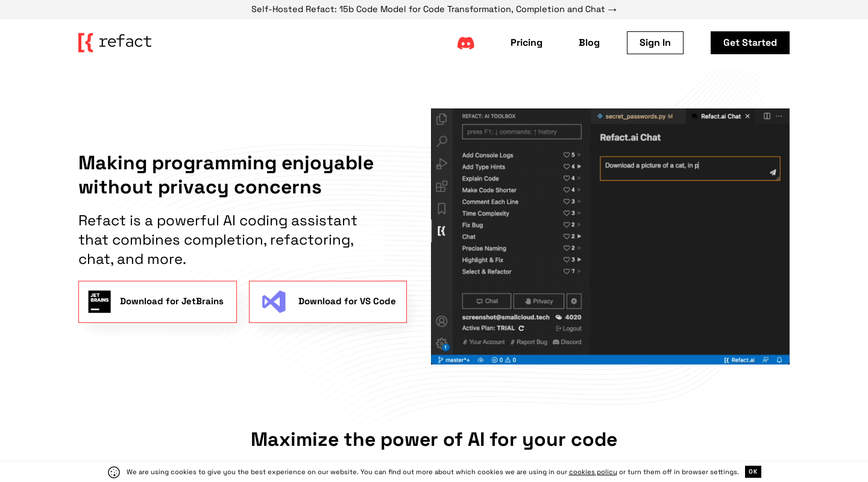Open the Search icon in the activity bar
The image size is (868, 482).
(x=442, y=142)
